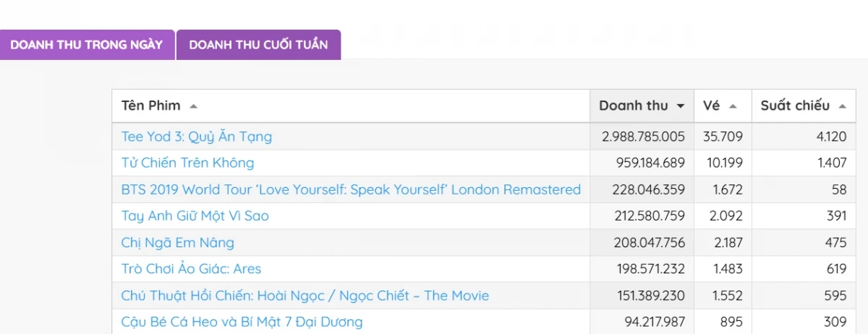Open Tee Yod 3: Quỷ Ăn Tạng link
868x334 pixels.
click(x=197, y=136)
